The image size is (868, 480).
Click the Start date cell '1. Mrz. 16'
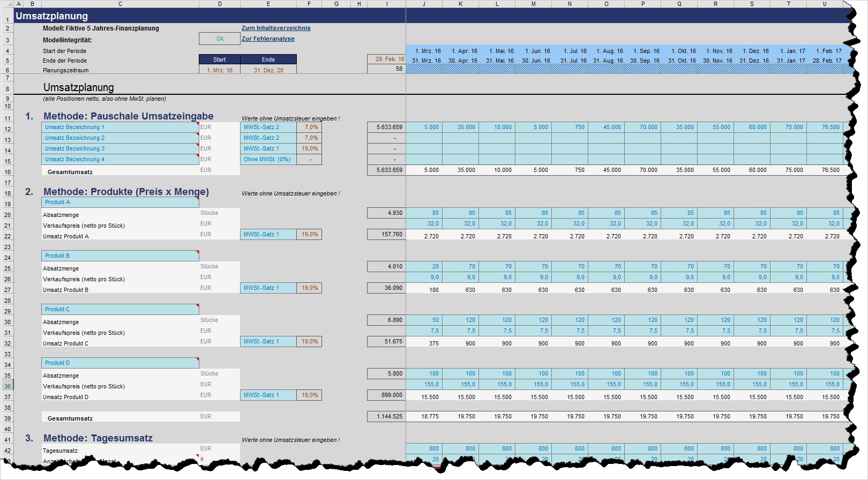(220, 70)
